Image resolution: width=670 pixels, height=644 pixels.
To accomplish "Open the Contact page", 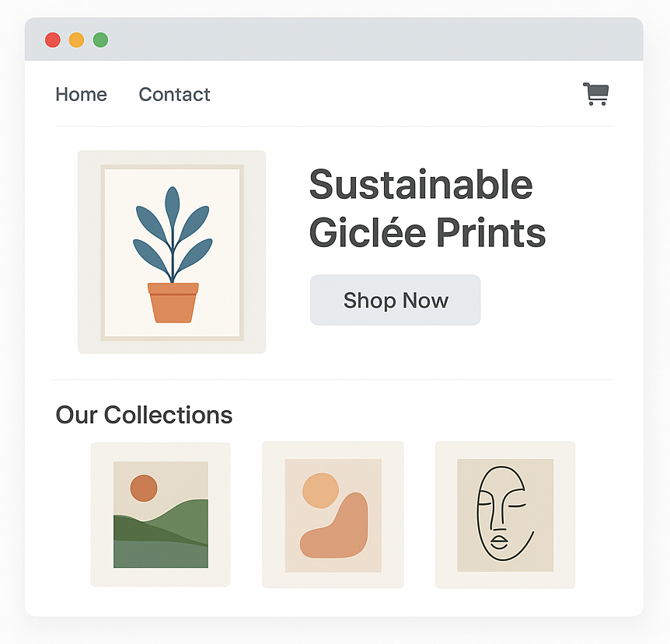I will 174,95.
